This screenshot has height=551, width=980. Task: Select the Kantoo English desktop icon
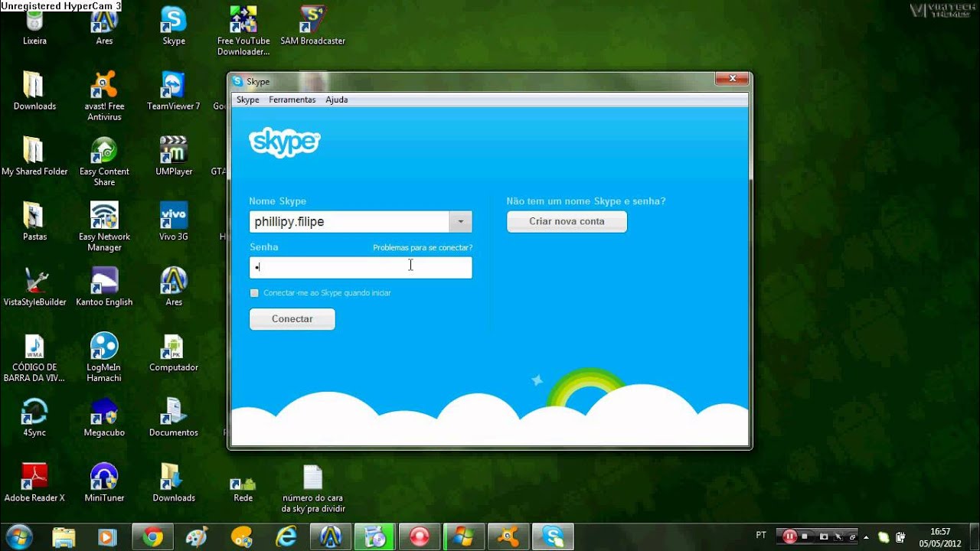[x=104, y=287]
